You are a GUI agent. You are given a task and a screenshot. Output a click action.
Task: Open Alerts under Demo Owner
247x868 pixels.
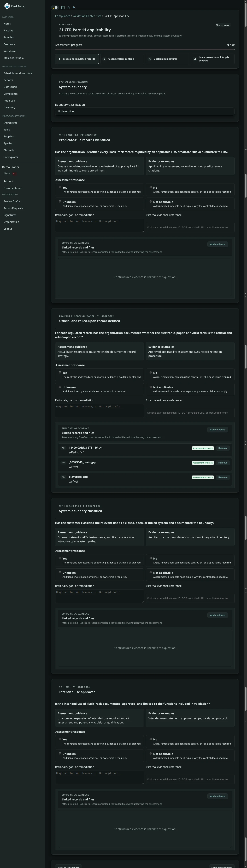(x=7, y=174)
